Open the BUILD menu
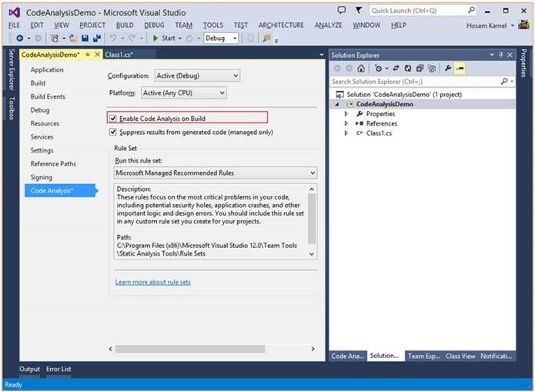This screenshot has width=535, height=392. (125, 25)
